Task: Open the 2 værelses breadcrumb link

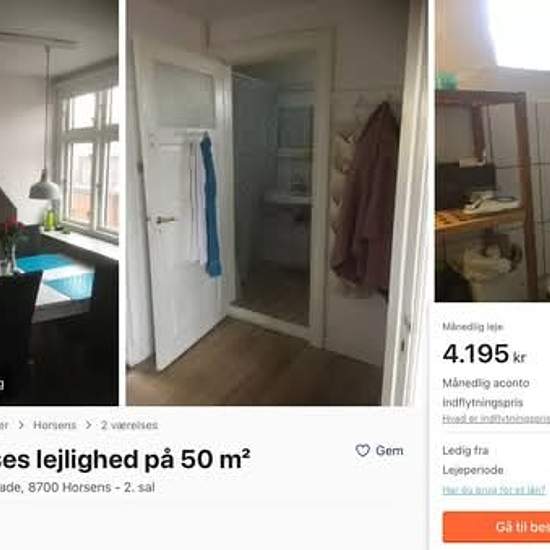Action: (129, 425)
